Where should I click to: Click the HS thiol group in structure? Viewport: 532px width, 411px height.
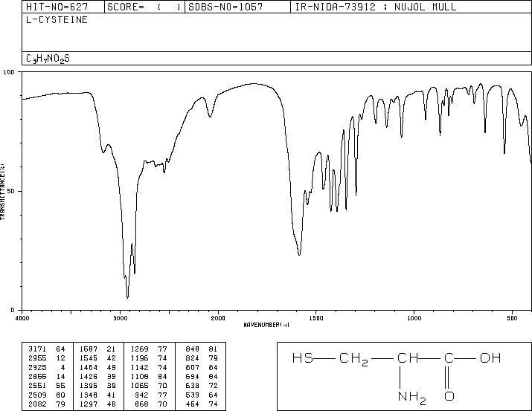[x=303, y=358]
